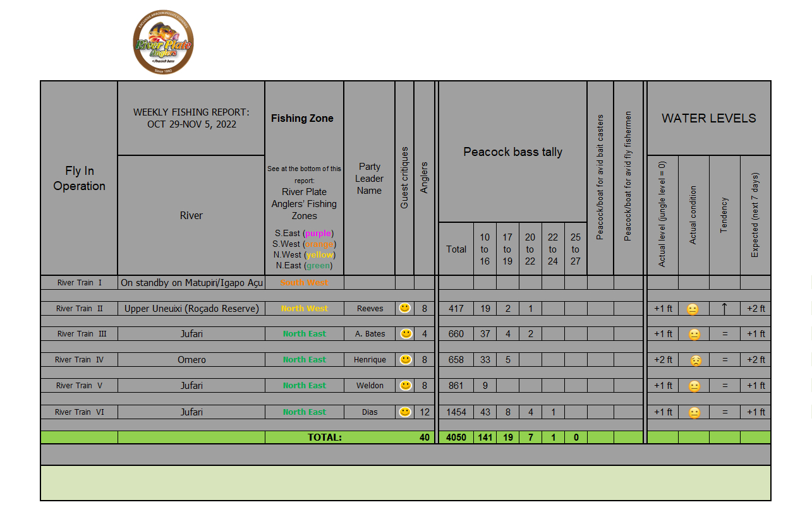Select the smiley face in Henrique's row
Image resolution: width=812 pixels, height=512 pixels.
coord(405,359)
